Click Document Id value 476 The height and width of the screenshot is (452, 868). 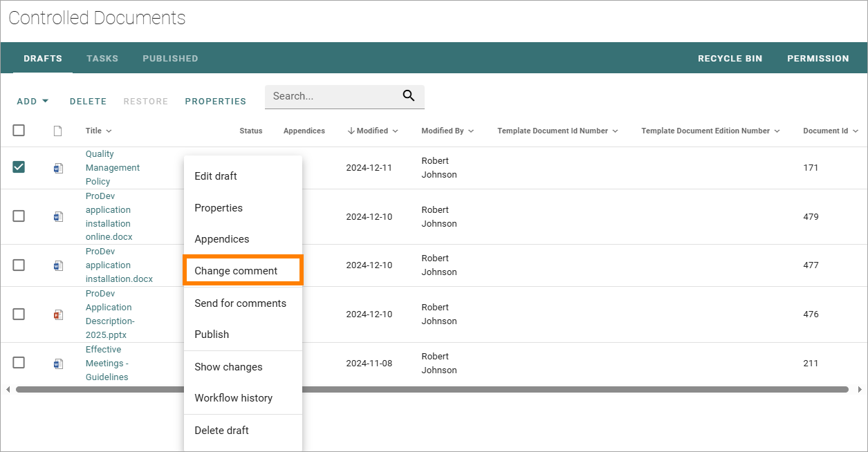pyautogui.click(x=811, y=314)
